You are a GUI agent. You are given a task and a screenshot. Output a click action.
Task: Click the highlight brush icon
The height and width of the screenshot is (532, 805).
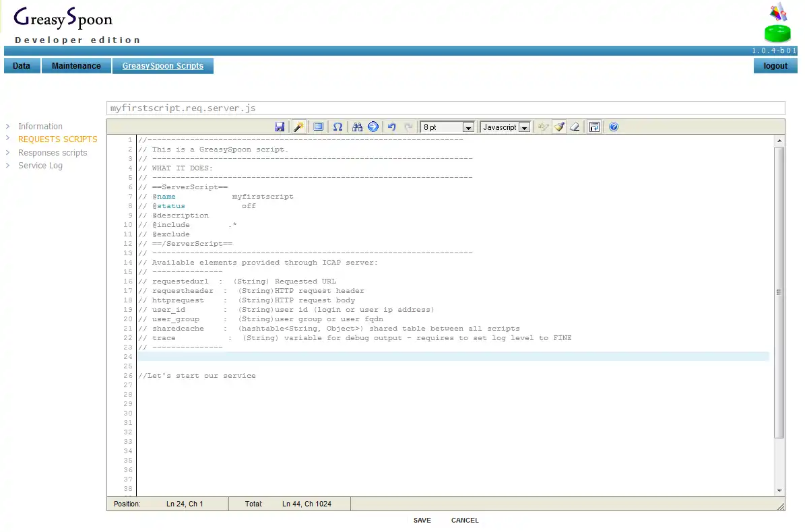(560, 127)
